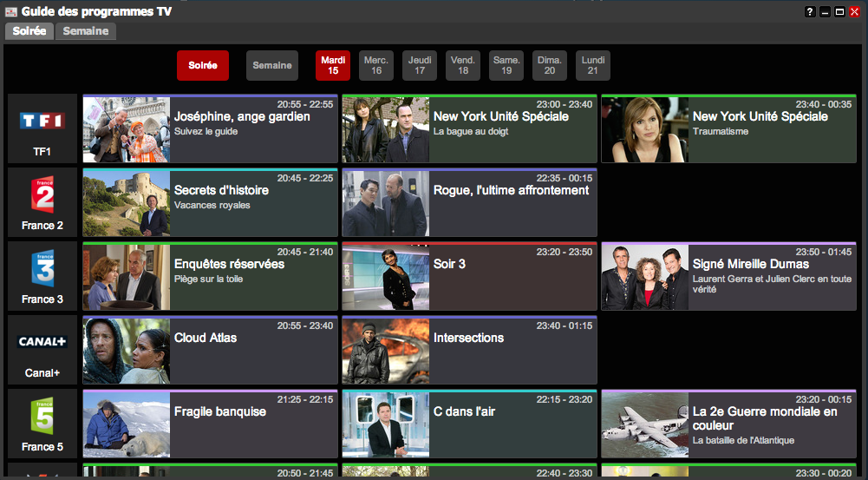Select the France 5 channel logo
This screenshot has width=868, height=480.
pos(42,417)
